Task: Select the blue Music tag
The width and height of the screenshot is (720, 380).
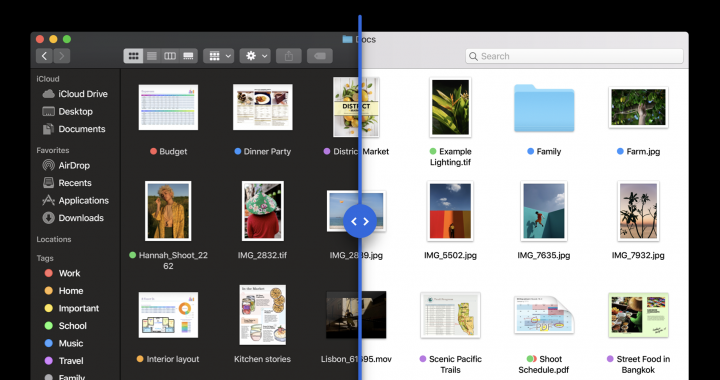Action: click(63, 343)
